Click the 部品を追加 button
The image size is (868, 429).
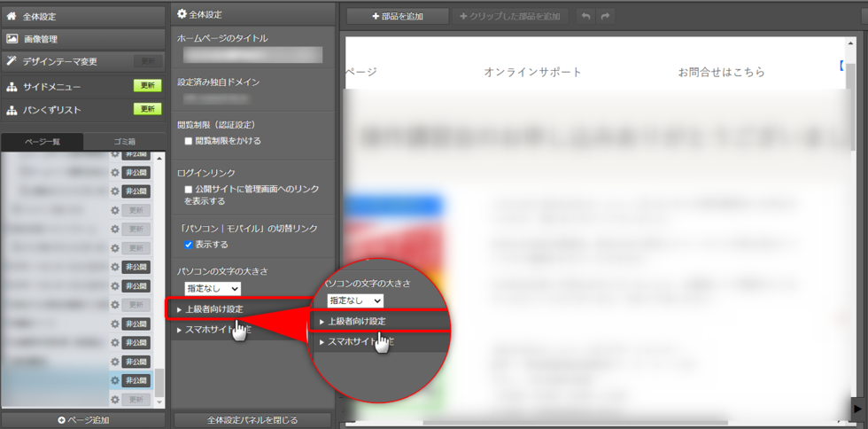pyautogui.click(x=398, y=16)
